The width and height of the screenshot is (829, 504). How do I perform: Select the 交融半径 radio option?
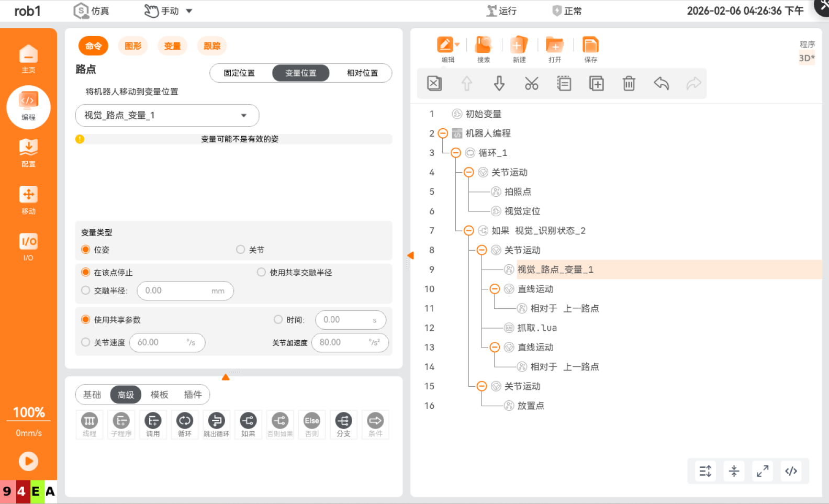pos(86,290)
